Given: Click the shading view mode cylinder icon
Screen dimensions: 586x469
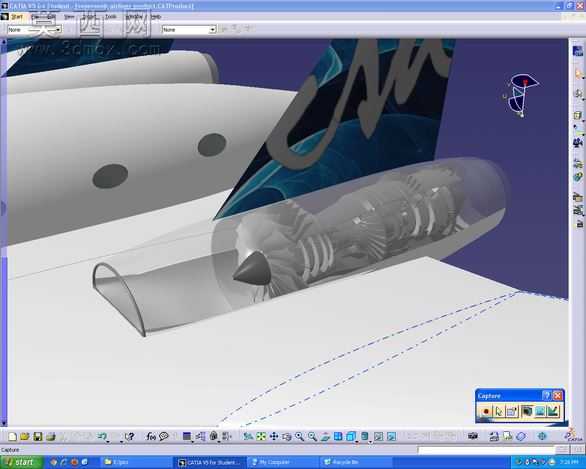Looking at the screenshot, I should point(364,436).
